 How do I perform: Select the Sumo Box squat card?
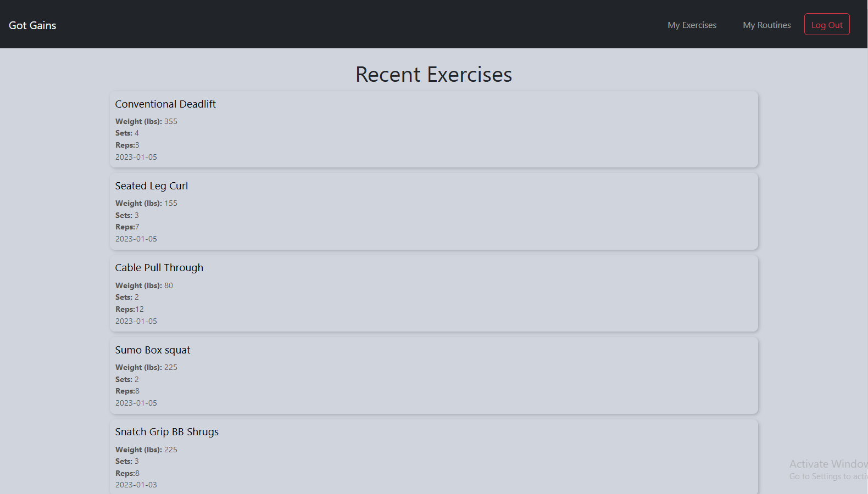point(434,375)
